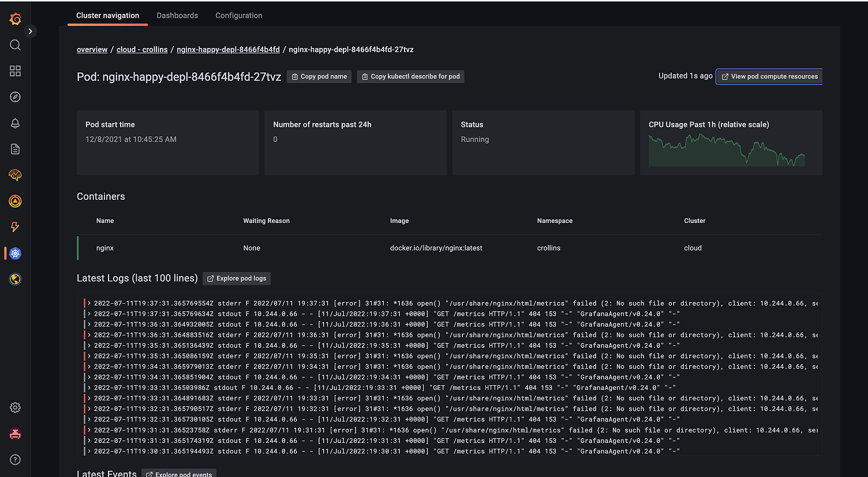Open the help question mark icon

16,460
